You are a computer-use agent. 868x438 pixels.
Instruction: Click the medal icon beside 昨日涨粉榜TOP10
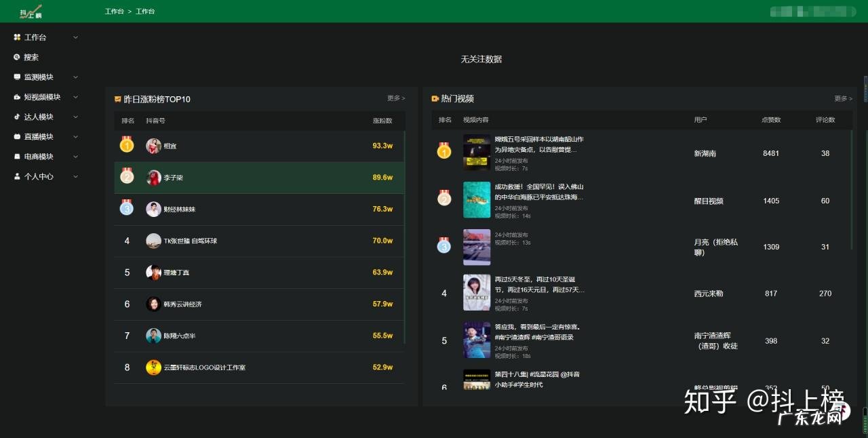[118, 99]
